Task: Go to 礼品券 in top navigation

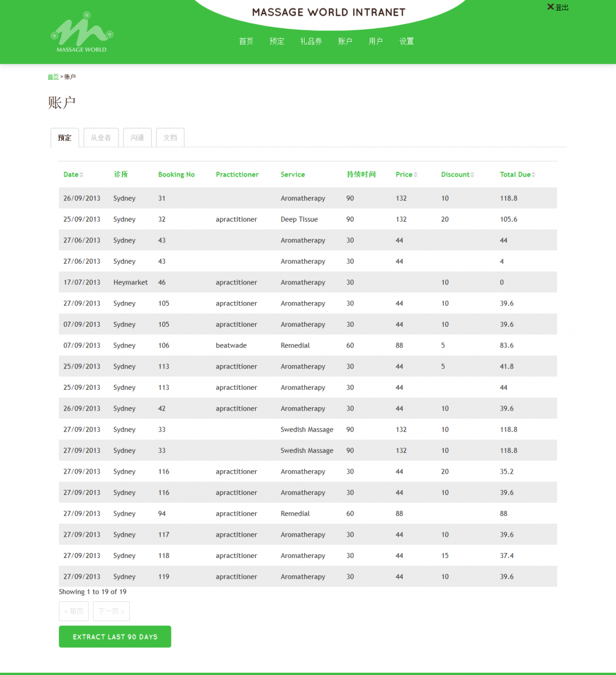Action: [311, 41]
